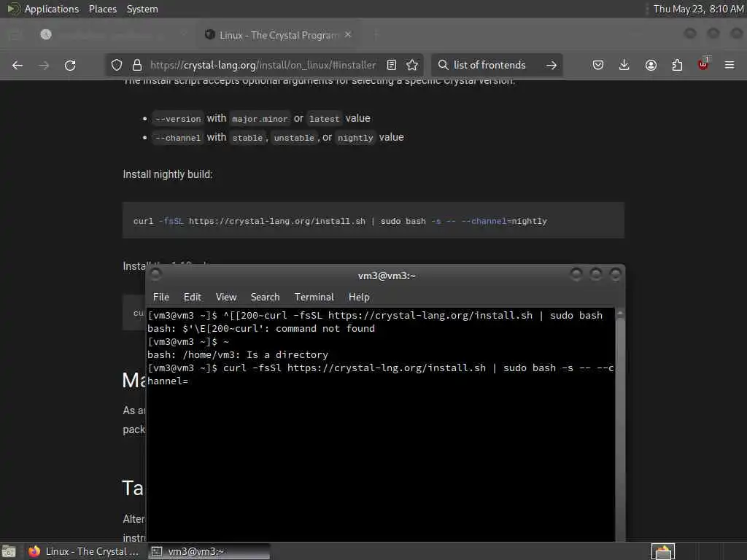This screenshot has height=560, width=747.
Task: Click the 'major.minor' code text
Action: 260,119
